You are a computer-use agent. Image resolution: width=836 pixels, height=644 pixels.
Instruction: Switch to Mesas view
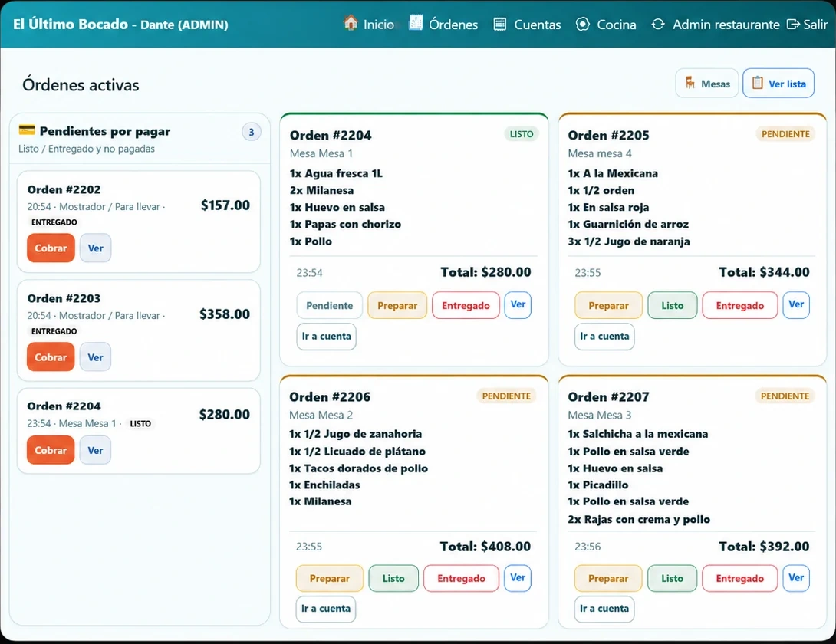[707, 83]
